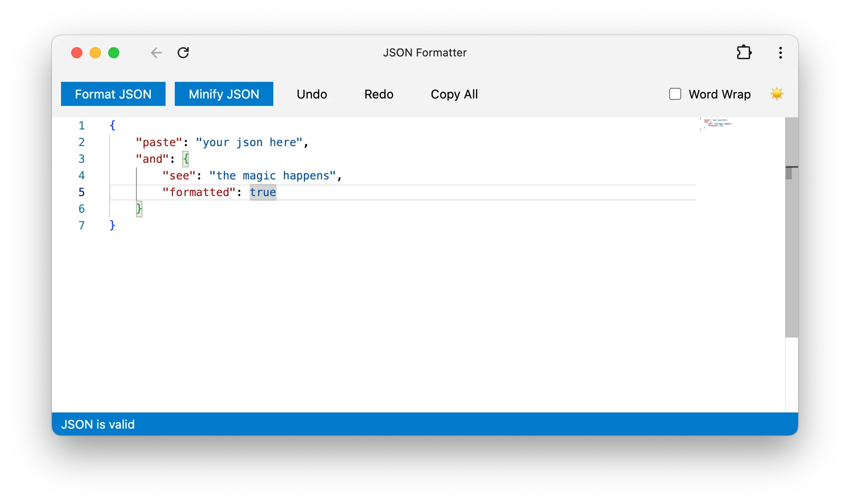Open the browser extensions icon
Screen dimensions: 850x504
pyautogui.click(x=744, y=52)
